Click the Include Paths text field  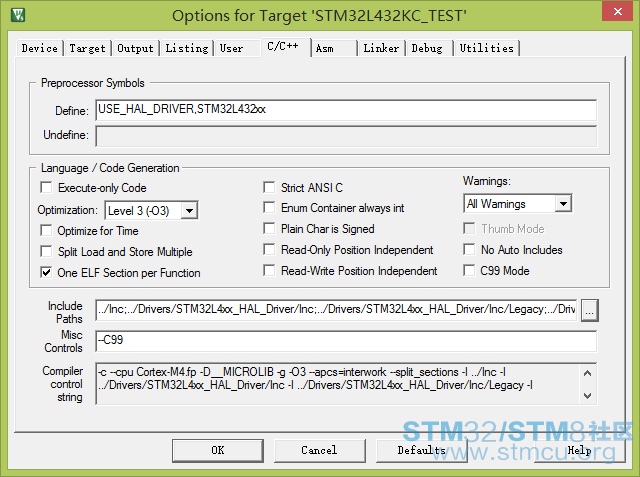336,310
